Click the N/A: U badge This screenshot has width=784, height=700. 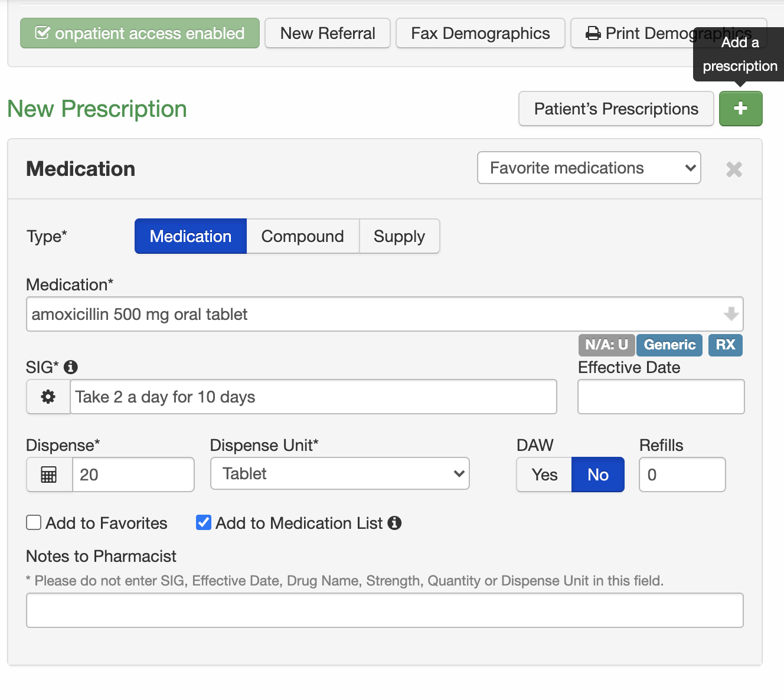click(x=606, y=345)
